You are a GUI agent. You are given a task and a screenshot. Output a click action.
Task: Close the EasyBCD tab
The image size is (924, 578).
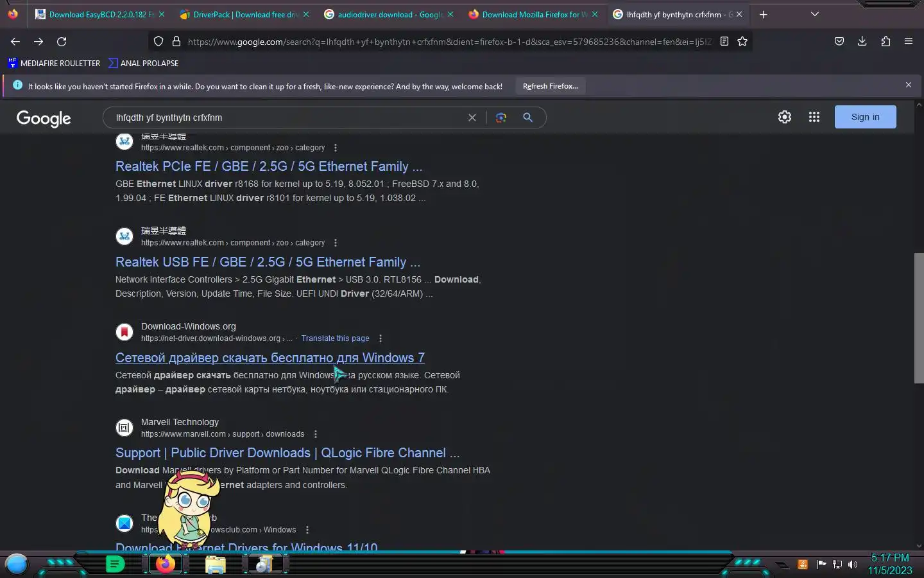coord(161,14)
